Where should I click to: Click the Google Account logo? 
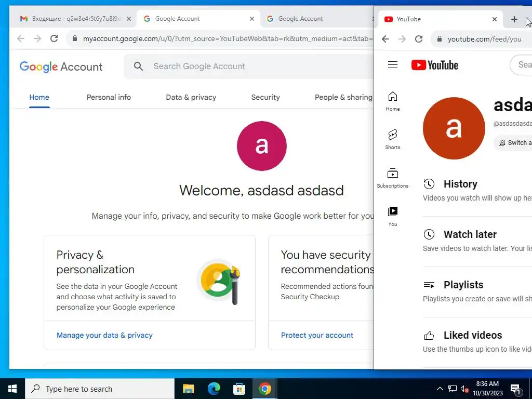(x=61, y=67)
